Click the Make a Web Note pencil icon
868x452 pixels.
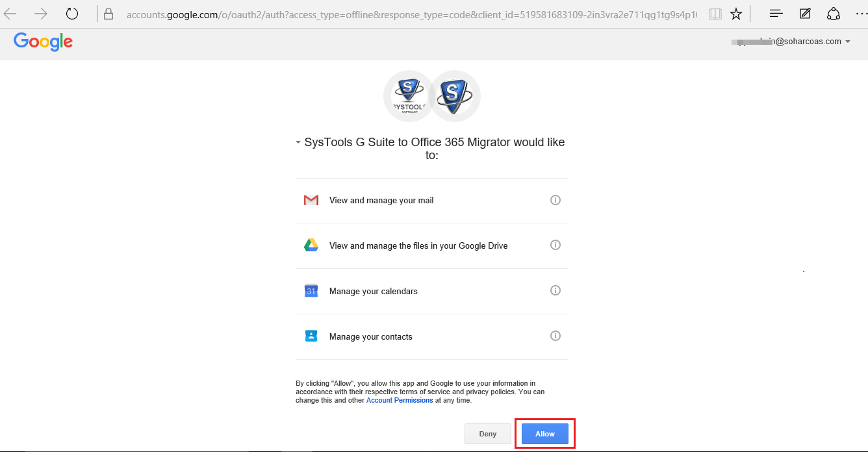(x=805, y=14)
